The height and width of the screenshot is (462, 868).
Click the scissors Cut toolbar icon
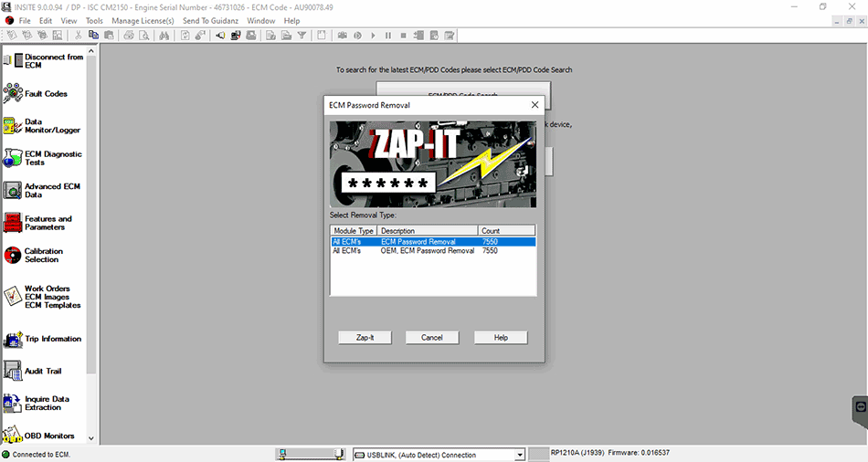78,36
